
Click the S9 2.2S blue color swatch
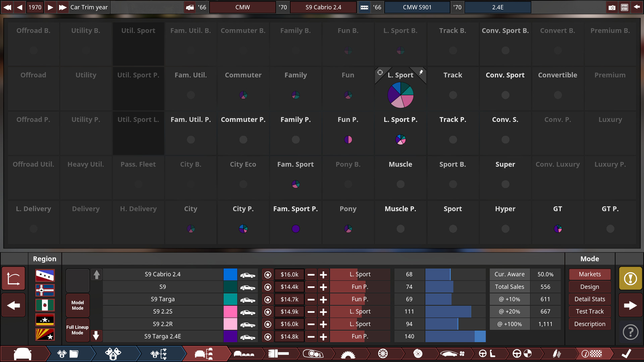pos(229,312)
